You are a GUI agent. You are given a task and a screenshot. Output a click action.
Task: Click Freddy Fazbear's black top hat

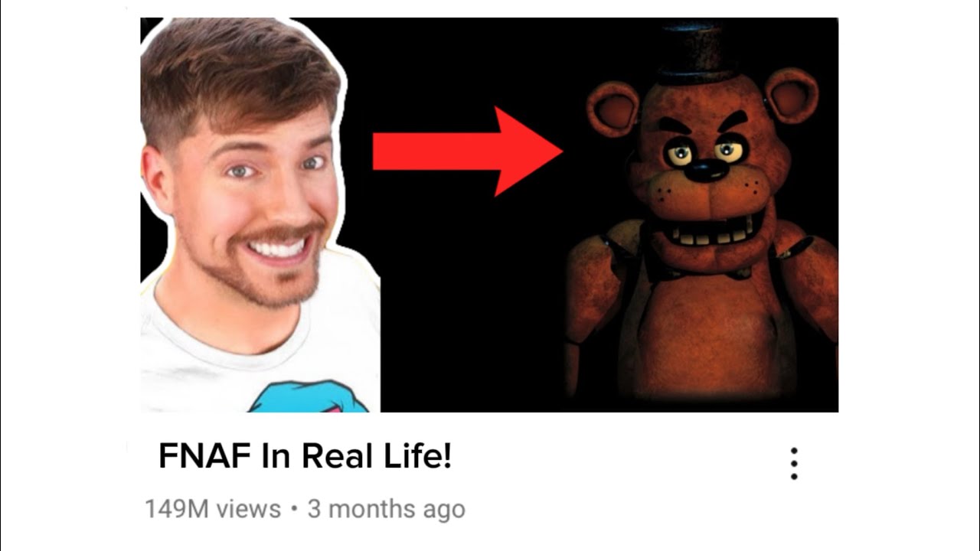point(694,52)
